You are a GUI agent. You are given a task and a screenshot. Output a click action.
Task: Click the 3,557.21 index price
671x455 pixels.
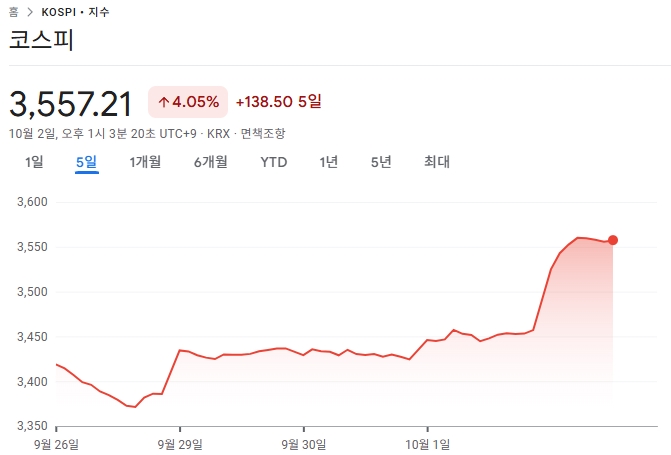(71, 102)
